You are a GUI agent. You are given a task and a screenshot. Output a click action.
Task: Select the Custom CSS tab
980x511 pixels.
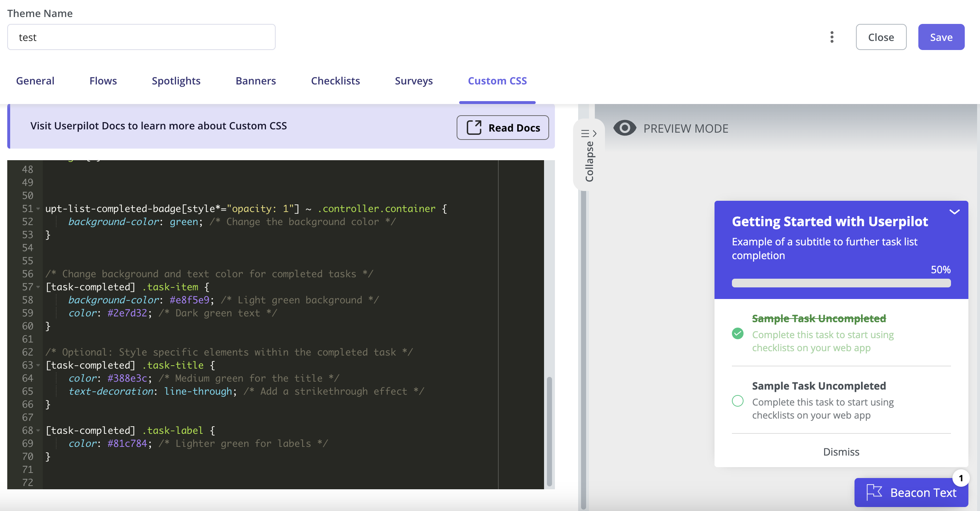tap(497, 80)
